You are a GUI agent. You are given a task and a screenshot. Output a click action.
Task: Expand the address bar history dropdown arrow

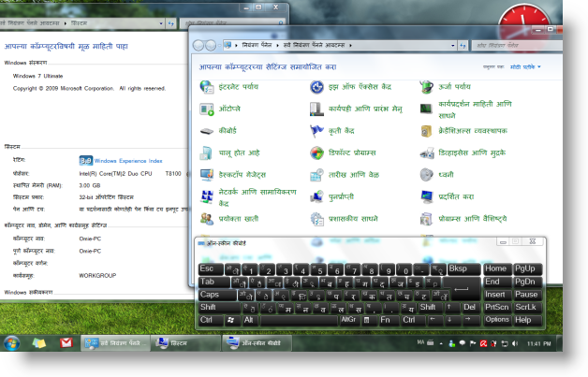coord(455,45)
